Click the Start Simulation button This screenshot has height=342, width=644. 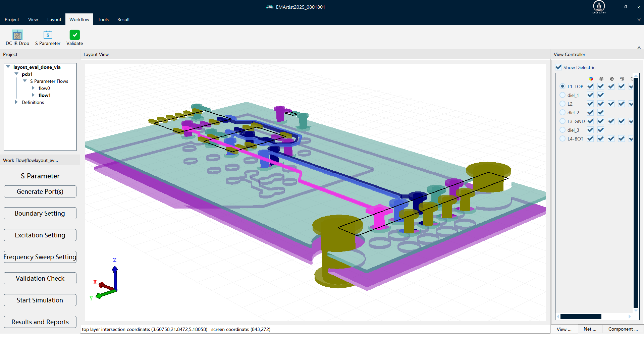pos(40,300)
